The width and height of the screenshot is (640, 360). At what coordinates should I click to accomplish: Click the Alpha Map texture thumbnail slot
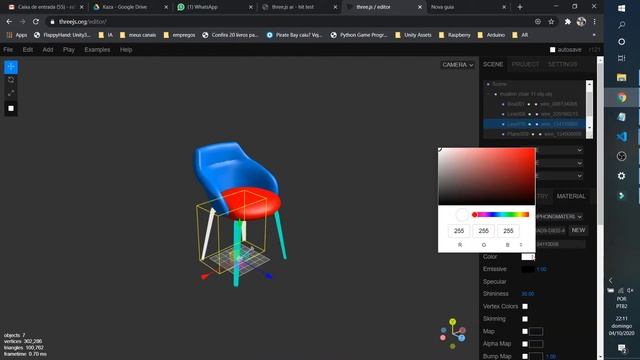pos(536,344)
